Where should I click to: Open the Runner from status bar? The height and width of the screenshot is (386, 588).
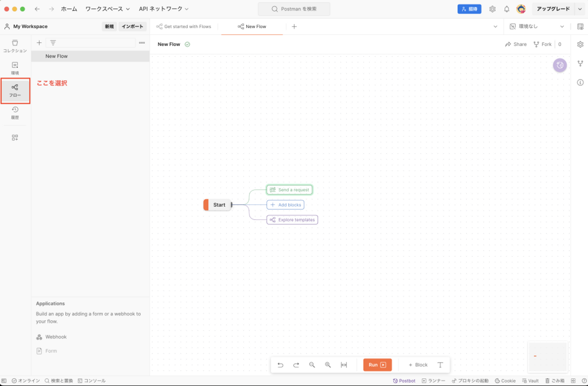click(x=433, y=381)
